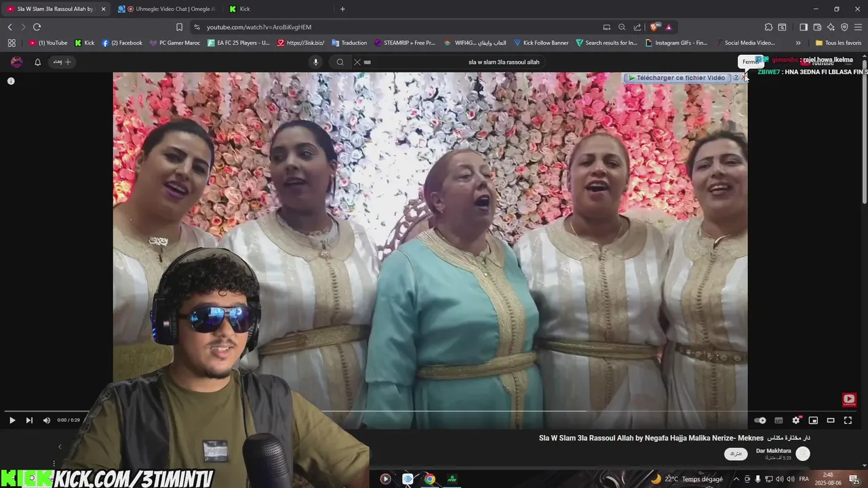The image size is (868, 488).
Task: Open (1) YouTube bookmark
Action: coord(48,43)
